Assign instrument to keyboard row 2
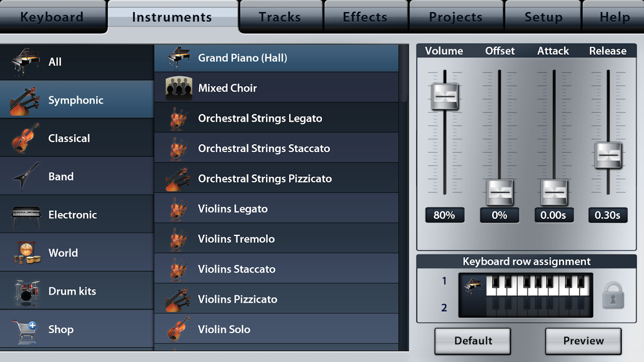 coord(525,307)
